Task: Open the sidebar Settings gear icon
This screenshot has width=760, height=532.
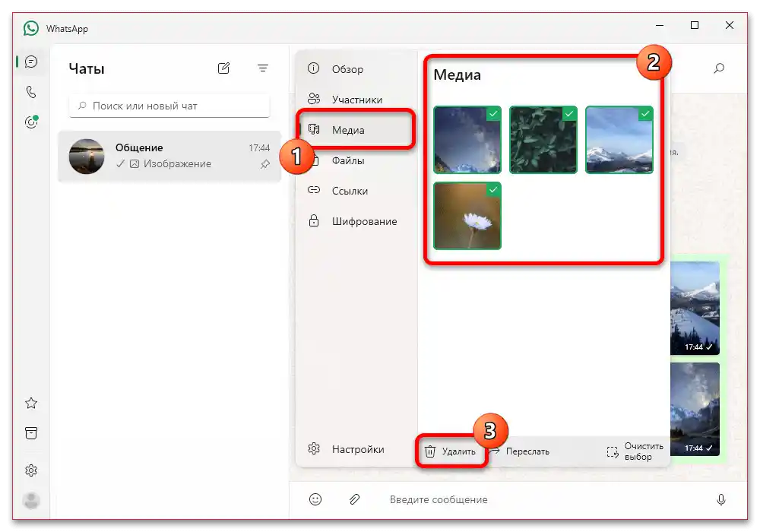Action: point(31,470)
